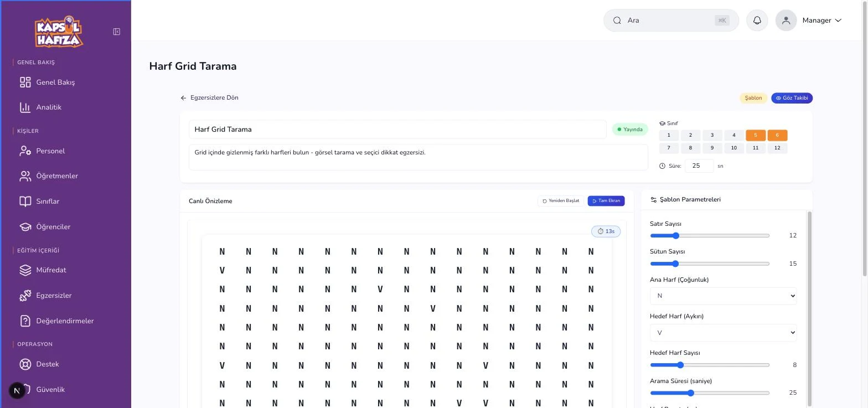Adjust the Satır Sayısı slider

[x=710, y=236]
